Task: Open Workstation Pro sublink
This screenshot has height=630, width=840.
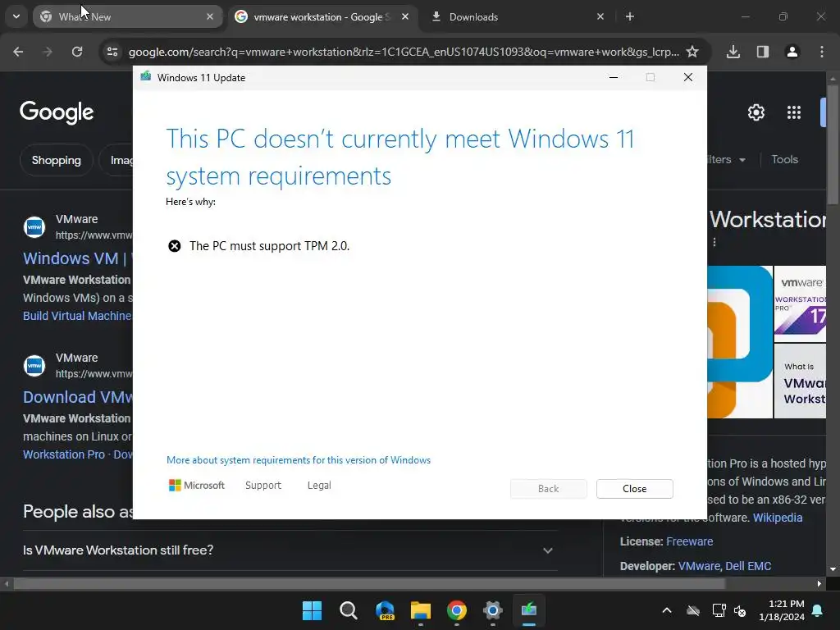Action: pos(64,454)
